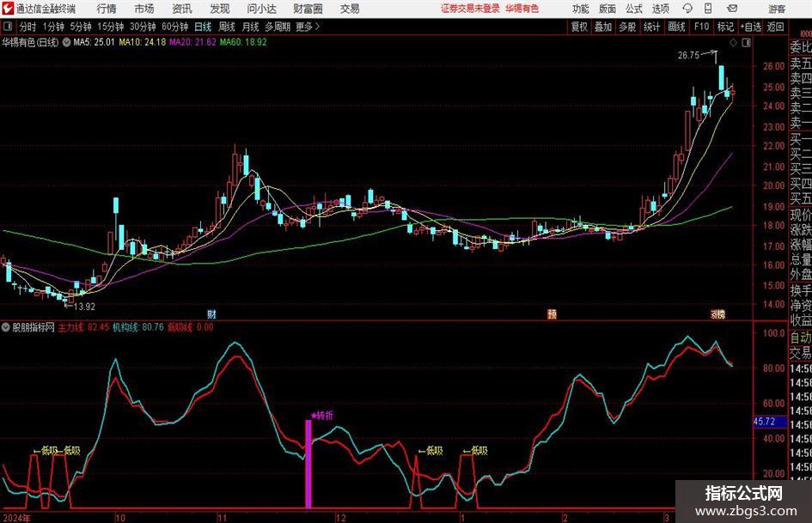Open the 问小达 menu

tap(261, 9)
